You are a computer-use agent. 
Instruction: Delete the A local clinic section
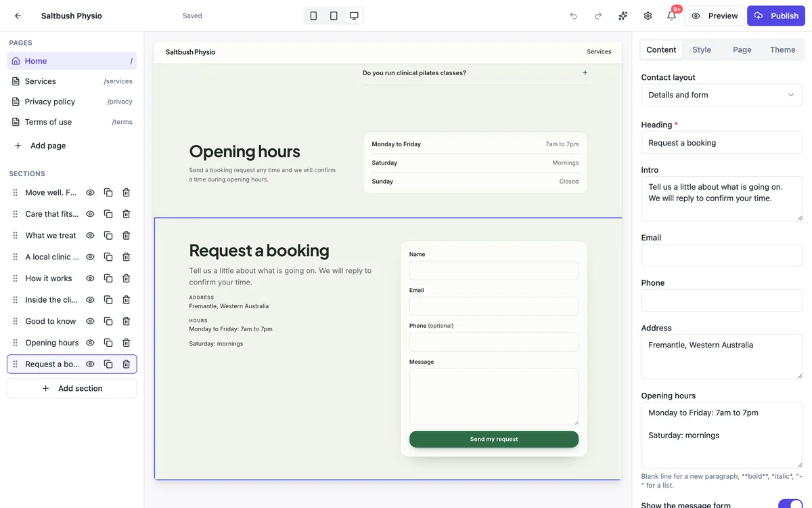(x=126, y=257)
